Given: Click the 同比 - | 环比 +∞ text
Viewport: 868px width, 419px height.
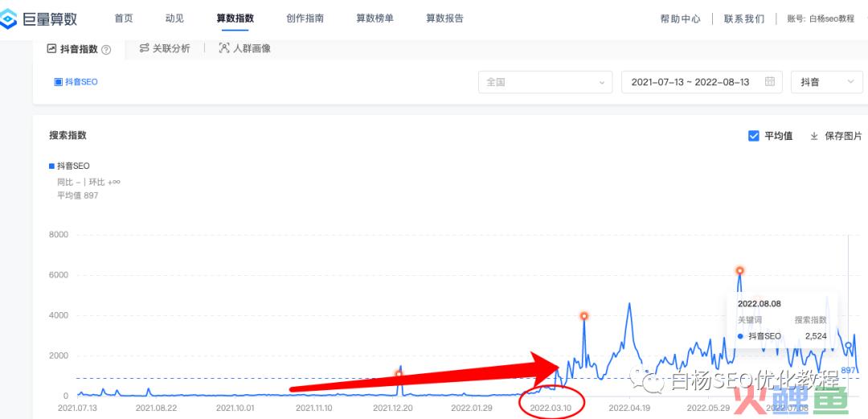Looking at the screenshot, I should [88, 181].
